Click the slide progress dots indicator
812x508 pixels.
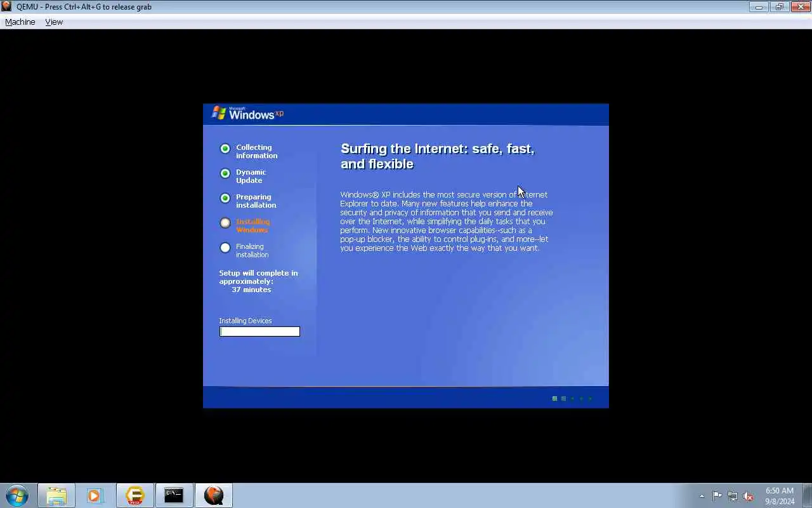point(572,398)
